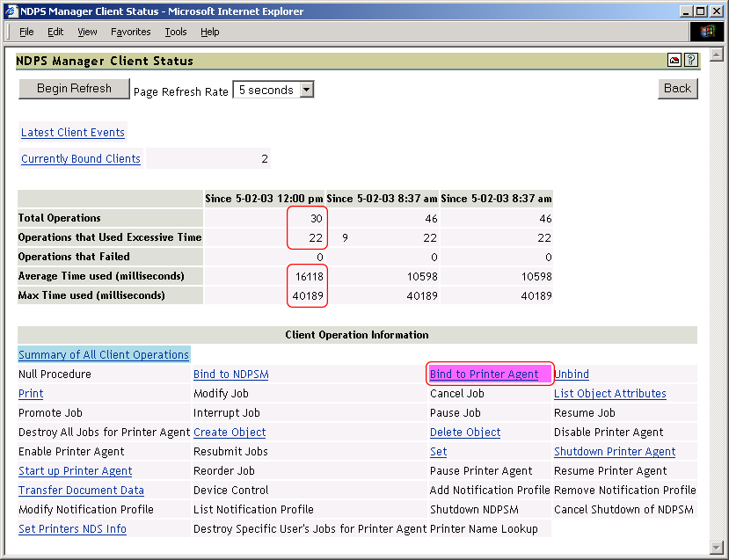Screen dimensions: 729x560
Task: Click the scrollbar up arrow
Action: [717, 53]
